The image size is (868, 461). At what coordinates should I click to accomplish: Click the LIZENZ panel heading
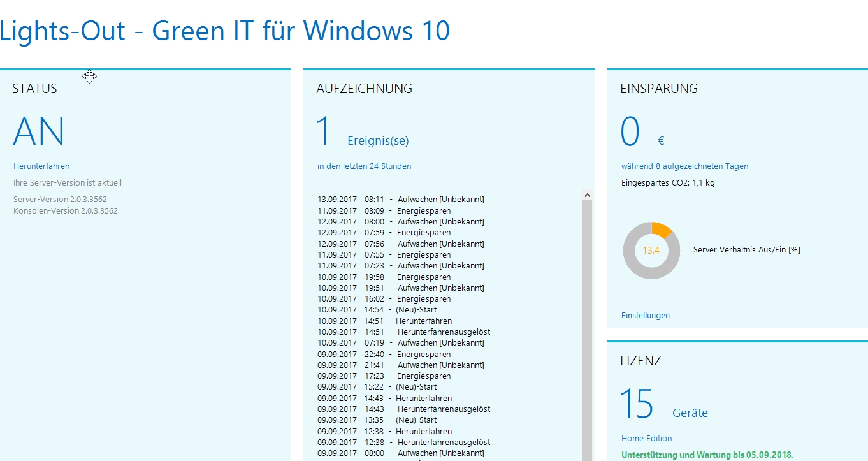[x=640, y=361]
